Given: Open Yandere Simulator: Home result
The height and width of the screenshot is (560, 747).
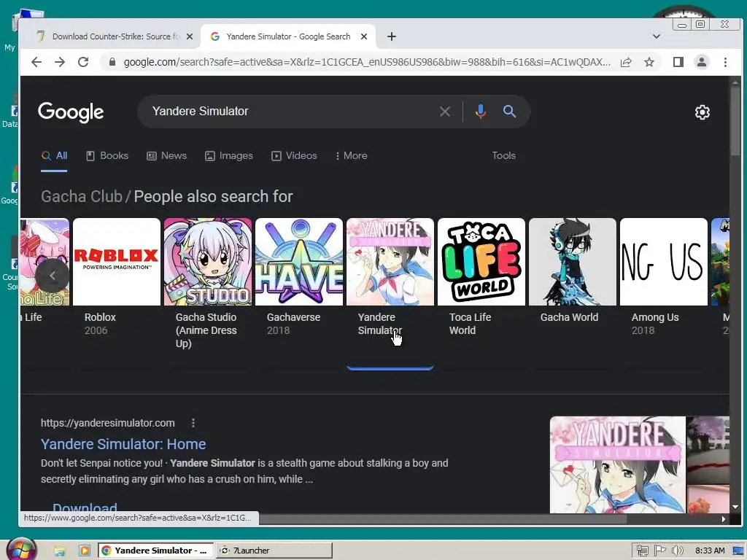Looking at the screenshot, I should click(123, 444).
